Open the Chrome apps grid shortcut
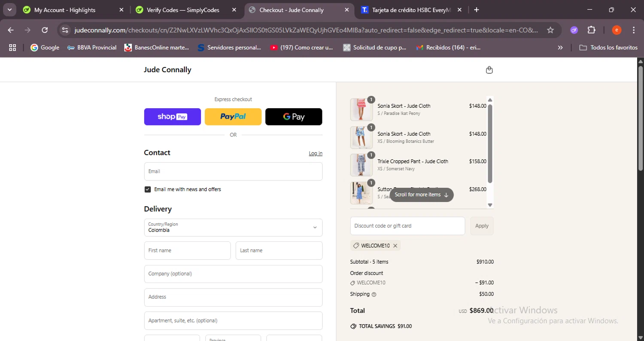Screen dimensions: 644x341 tap(12, 48)
